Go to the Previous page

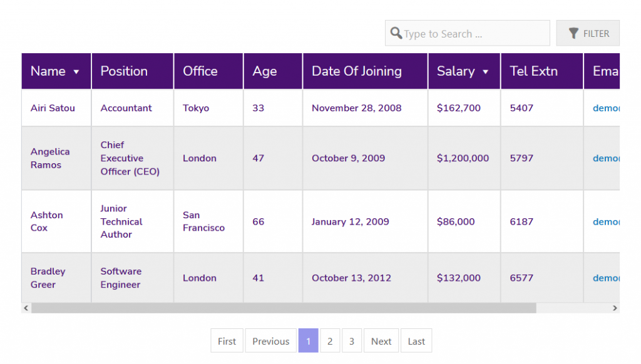(x=270, y=341)
